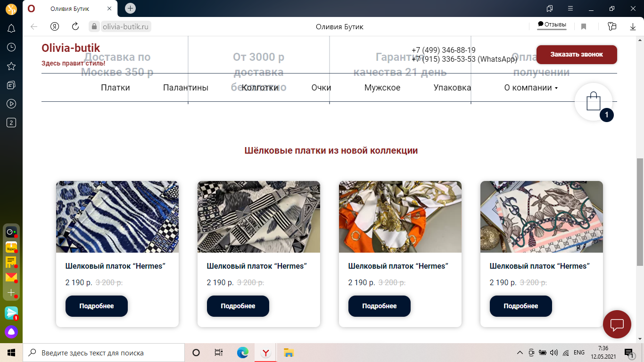The width and height of the screenshot is (644, 362).
Task: Open File Explorer from taskbar
Action: pos(289,353)
